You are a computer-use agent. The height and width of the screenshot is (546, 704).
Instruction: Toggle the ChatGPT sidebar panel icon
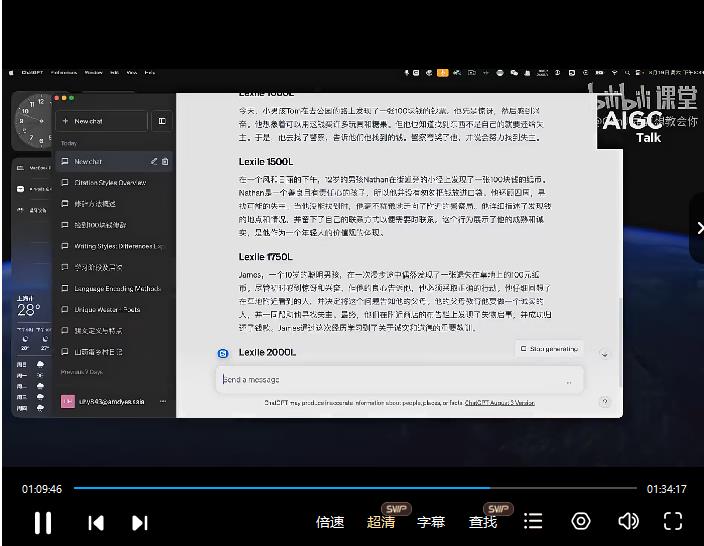click(x=161, y=121)
